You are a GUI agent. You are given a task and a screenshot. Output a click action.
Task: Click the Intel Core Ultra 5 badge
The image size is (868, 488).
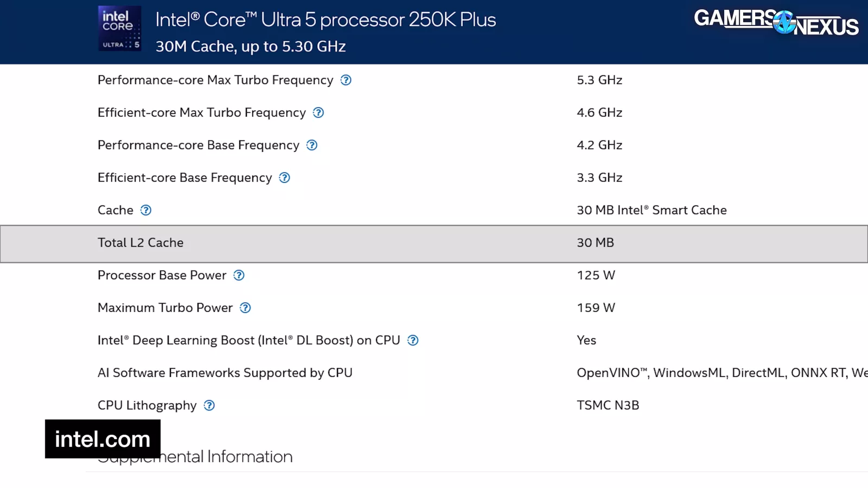[x=119, y=29]
